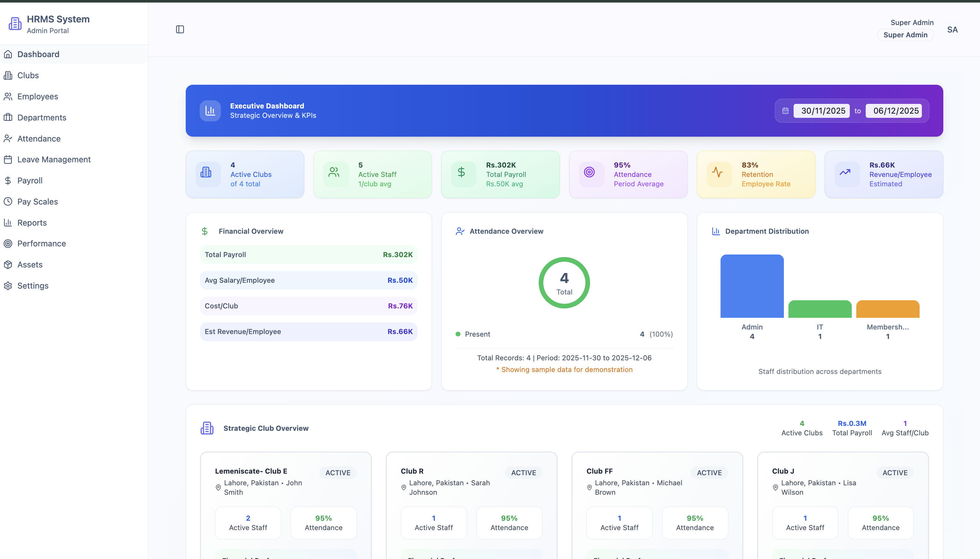Click the Active Clubs building icon

pos(206,172)
